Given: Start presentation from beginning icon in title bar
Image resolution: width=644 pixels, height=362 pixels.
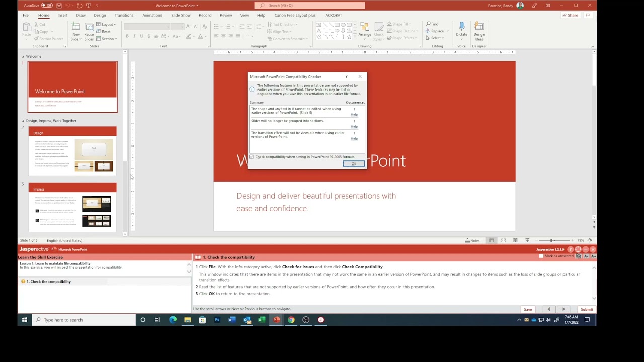Looking at the screenshot, I should [x=88, y=6].
